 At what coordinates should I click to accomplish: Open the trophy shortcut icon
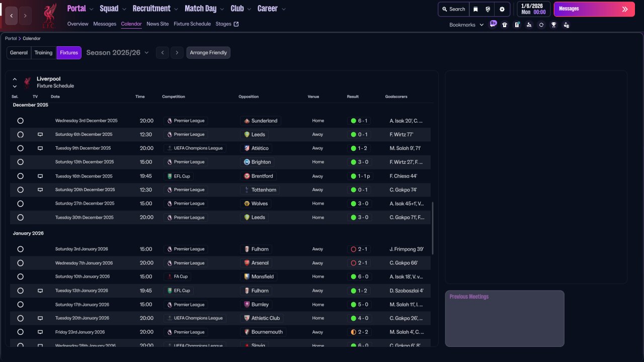pyautogui.click(x=553, y=25)
